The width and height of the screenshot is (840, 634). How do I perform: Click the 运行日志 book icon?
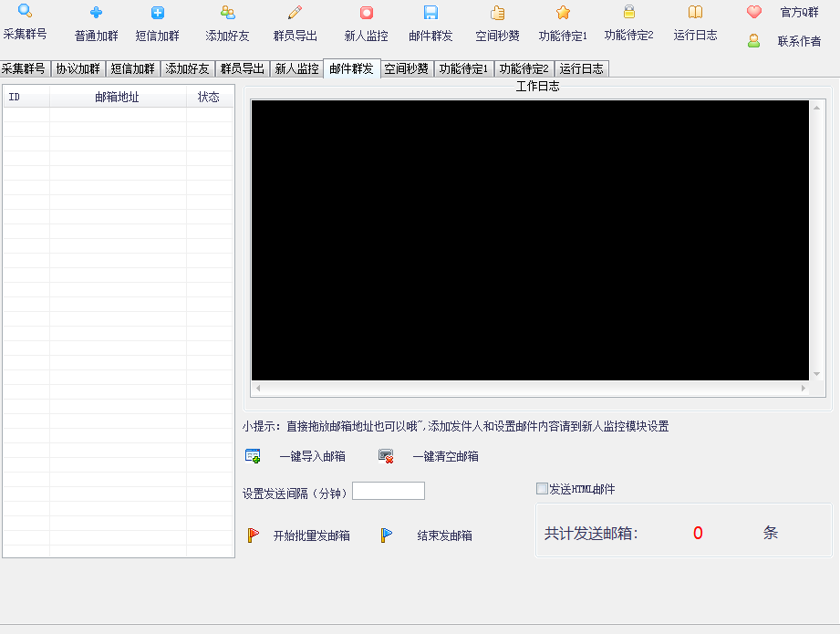(695, 12)
